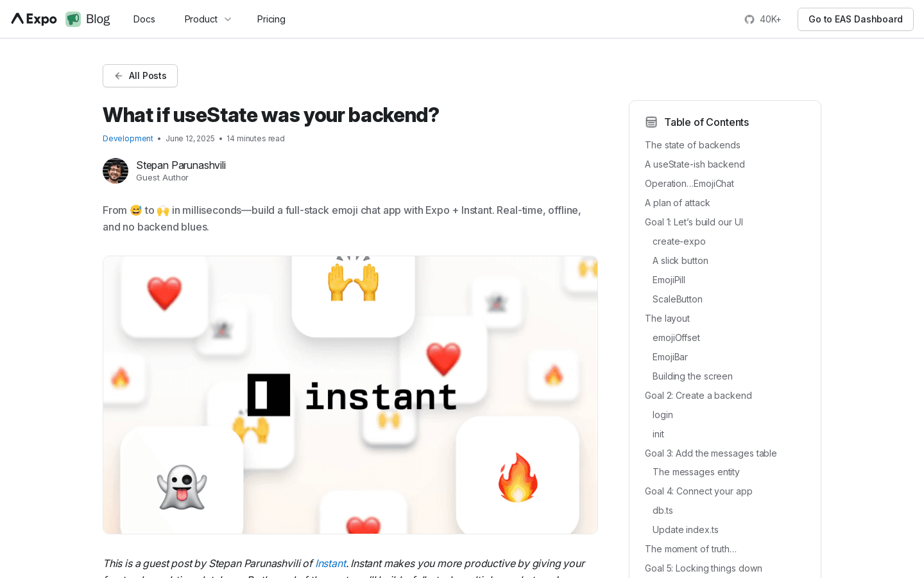Open the Blog link in header
This screenshot has height=578, width=924.
click(98, 19)
